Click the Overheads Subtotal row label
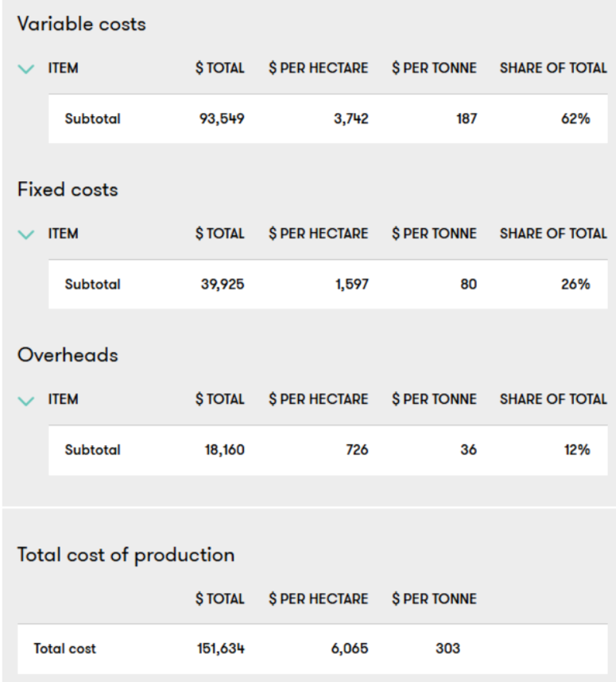The height and width of the screenshot is (682, 616). tap(93, 450)
